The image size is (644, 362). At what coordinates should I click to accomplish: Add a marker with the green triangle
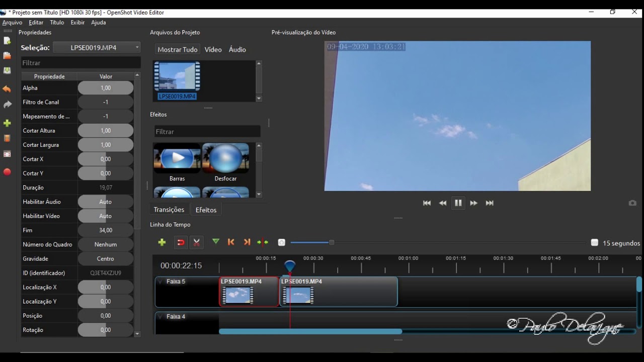tap(216, 242)
